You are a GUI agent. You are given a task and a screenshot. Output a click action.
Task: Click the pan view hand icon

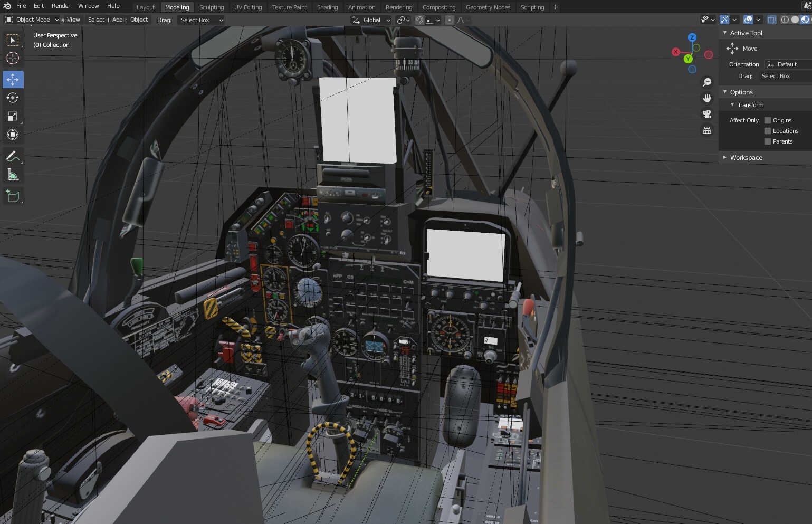[x=707, y=98]
